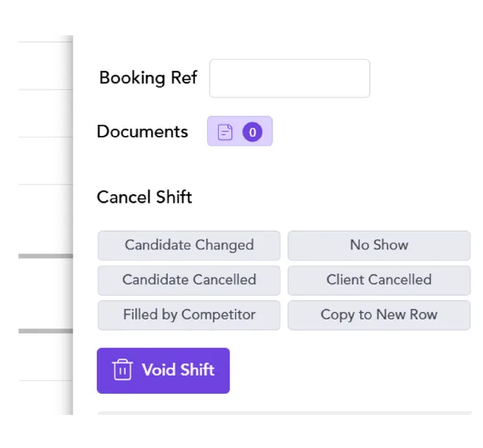The width and height of the screenshot is (483, 448).
Task: Click the Cancel Shift section heading
Action: (145, 197)
